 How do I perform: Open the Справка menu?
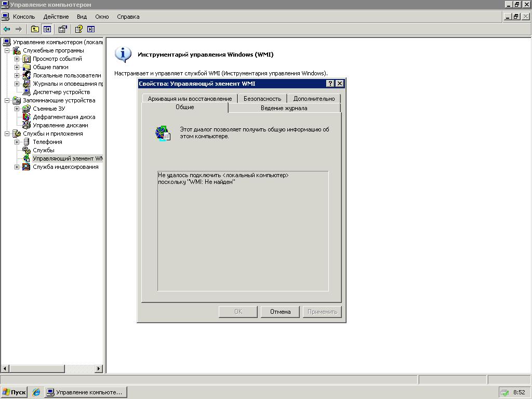pos(128,17)
